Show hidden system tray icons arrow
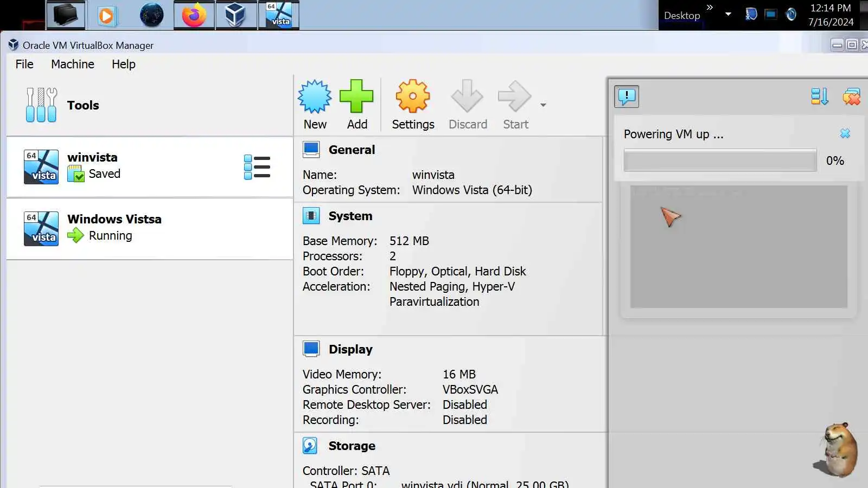Screen dimensions: 868x488 [x=728, y=14]
